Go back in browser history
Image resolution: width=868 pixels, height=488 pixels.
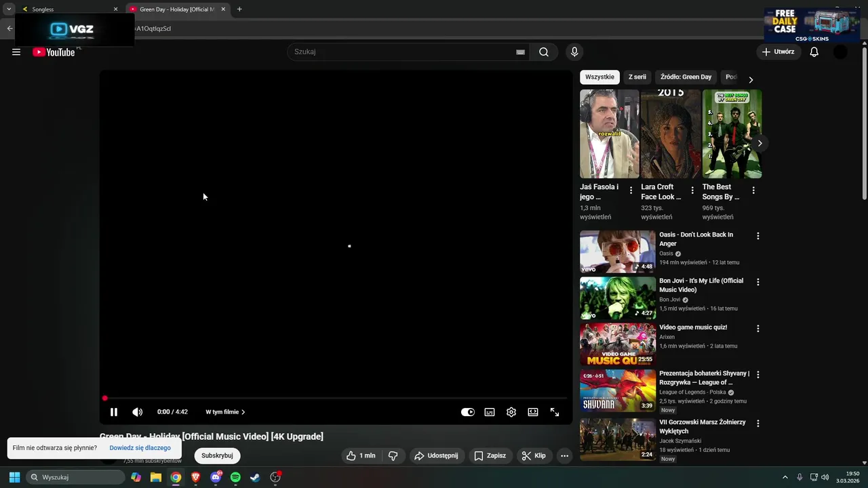[9, 28]
